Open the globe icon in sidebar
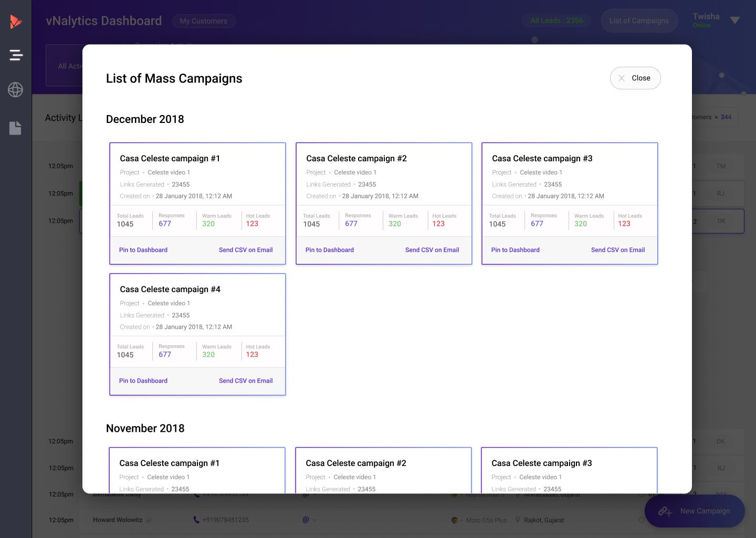Image resolution: width=756 pixels, height=538 pixels. pos(15,90)
